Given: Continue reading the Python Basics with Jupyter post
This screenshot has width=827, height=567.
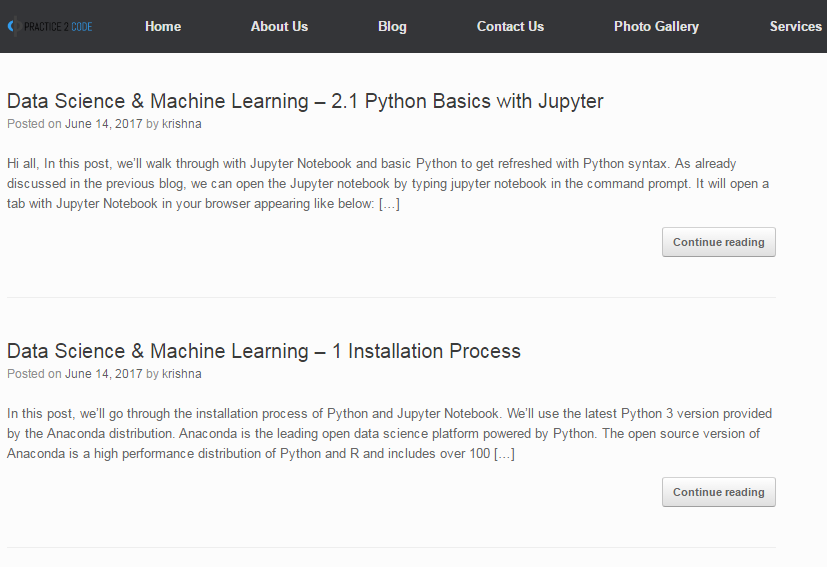Looking at the screenshot, I should coord(719,242).
